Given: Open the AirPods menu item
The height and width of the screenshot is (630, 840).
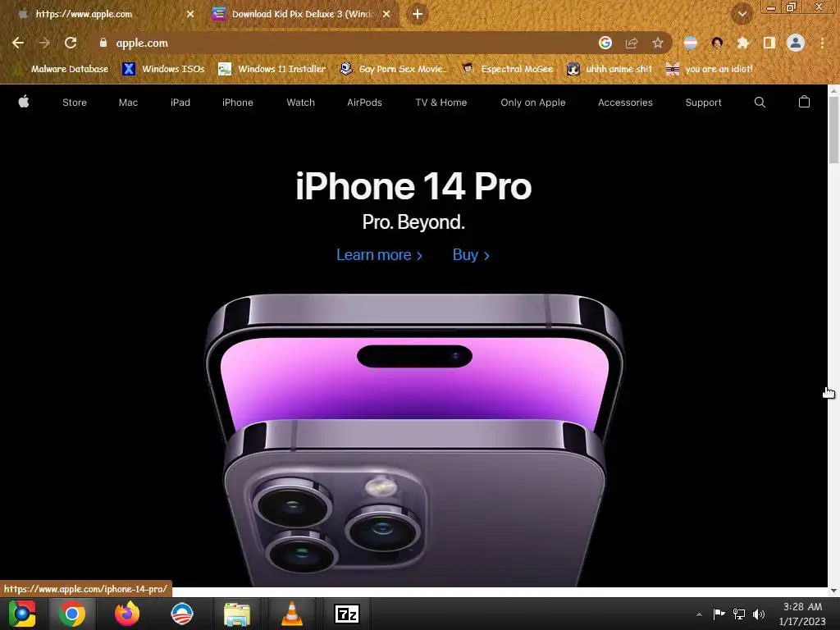Looking at the screenshot, I should [364, 103].
